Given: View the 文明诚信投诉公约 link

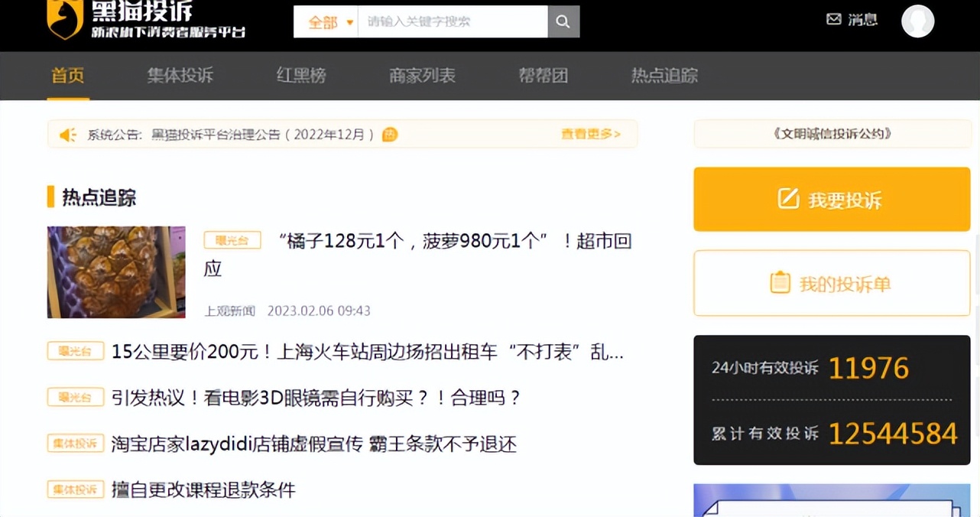Looking at the screenshot, I should click(831, 132).
